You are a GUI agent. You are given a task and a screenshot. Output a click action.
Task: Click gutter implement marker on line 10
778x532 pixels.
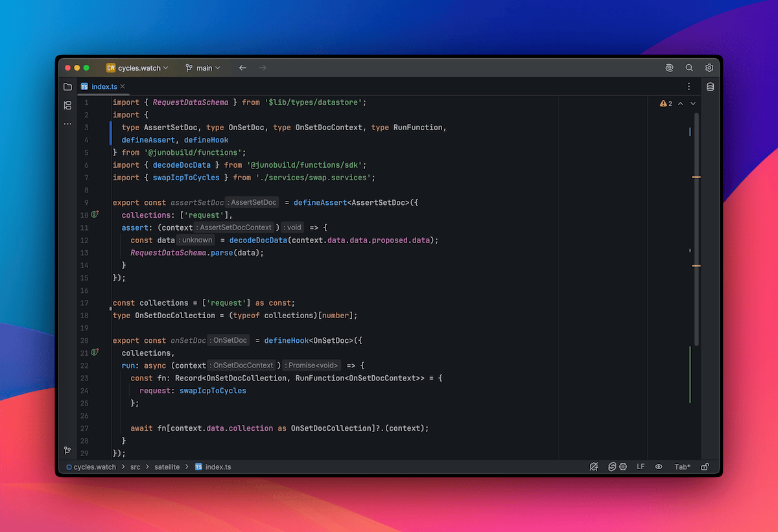(x=95, y=214)
